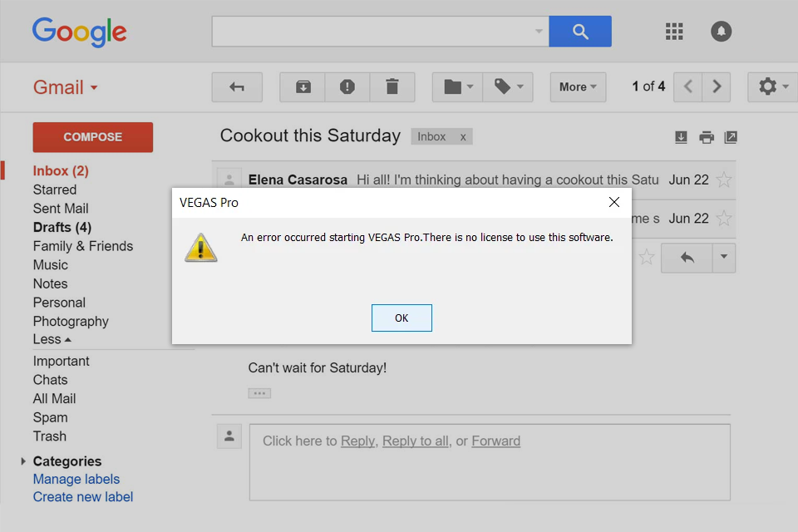This screenshot has height=532, width=798.
Task: Select the Family & Friends label
Action: pos(83,246)
